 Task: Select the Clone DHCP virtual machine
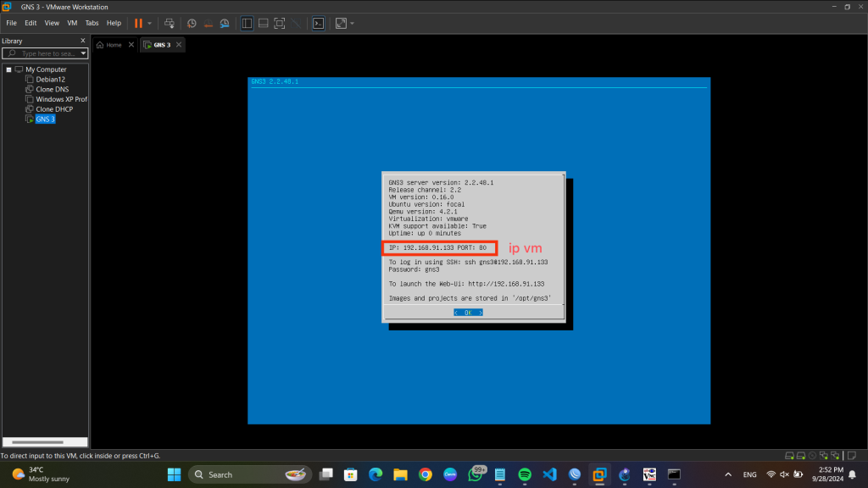click(53, 109)
